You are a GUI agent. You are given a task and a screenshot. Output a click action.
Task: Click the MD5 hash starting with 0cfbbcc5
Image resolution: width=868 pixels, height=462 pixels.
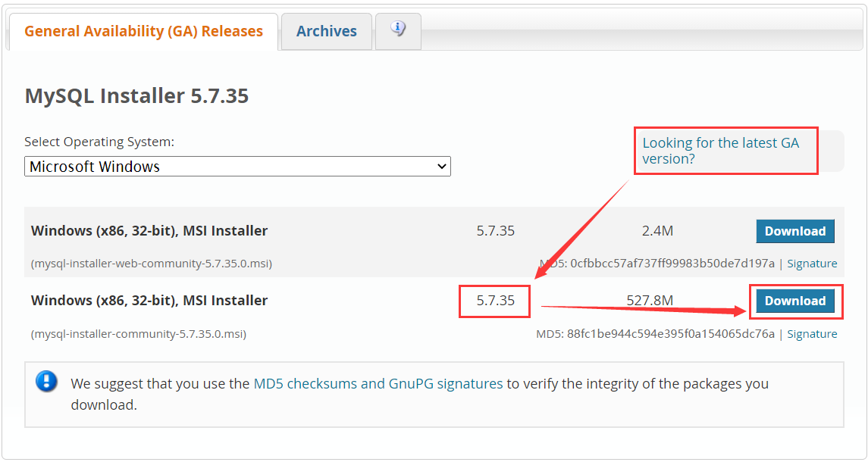672,264
